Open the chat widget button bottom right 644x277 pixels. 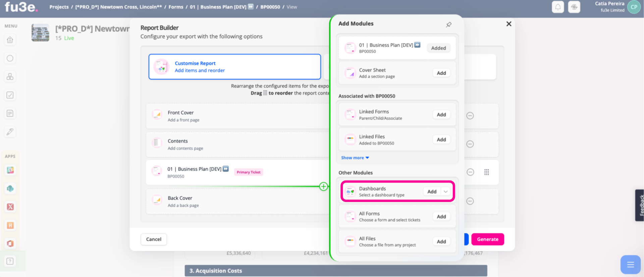click(x=630, y=265)
